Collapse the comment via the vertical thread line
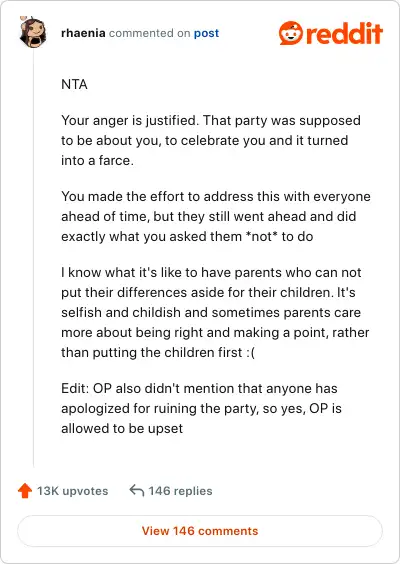 [33, 258]
